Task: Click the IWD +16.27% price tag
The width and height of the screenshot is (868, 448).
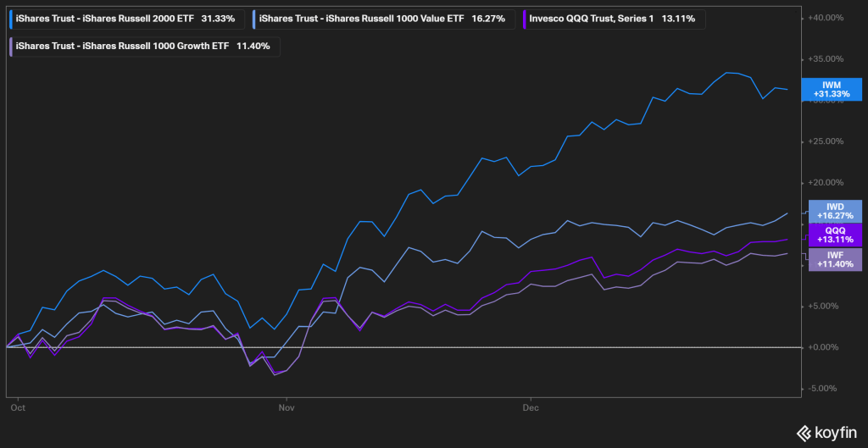Action: point(835,211)
